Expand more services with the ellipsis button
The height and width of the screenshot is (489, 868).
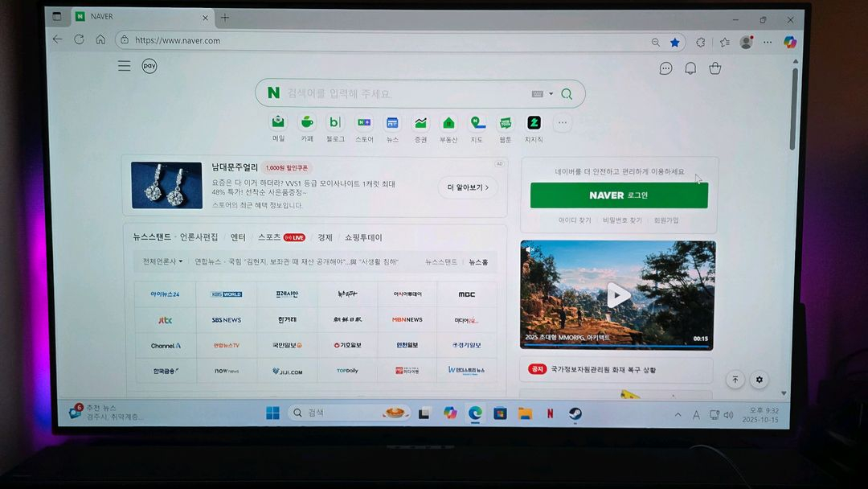click(562, 122)
